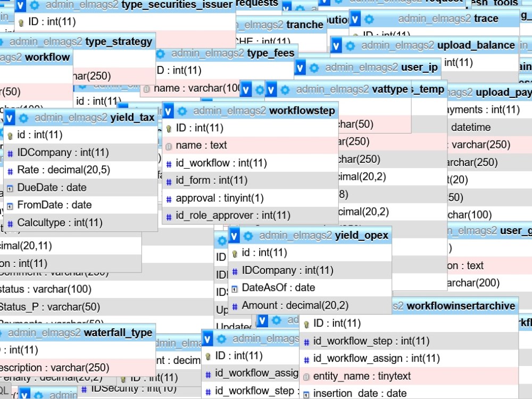Open the gear options of workflowstep table
532x399 pixels.
click(x=182, y=111)
